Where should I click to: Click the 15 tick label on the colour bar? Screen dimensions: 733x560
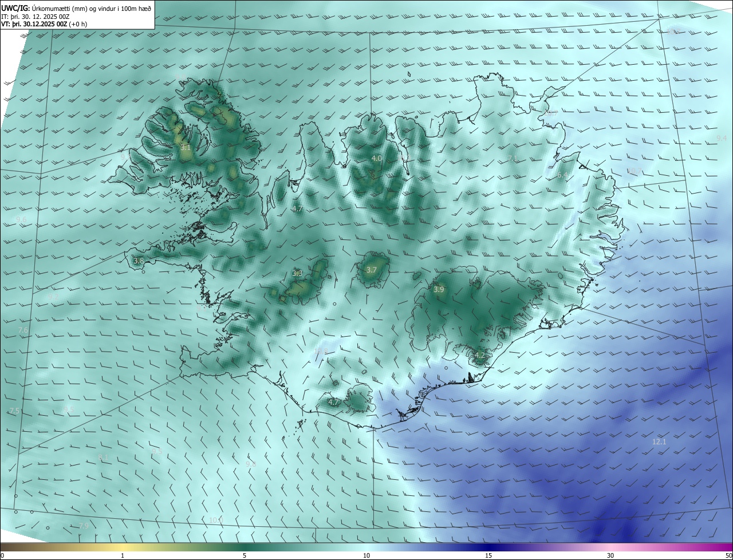[x=488, y=555]
